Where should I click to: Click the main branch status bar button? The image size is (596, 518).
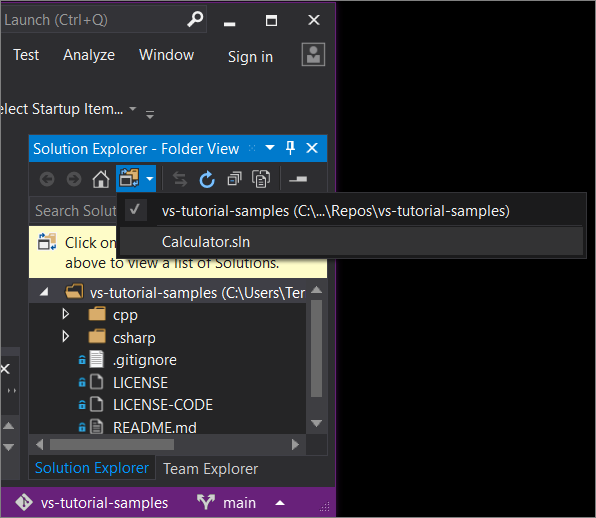tap(239, 503)
